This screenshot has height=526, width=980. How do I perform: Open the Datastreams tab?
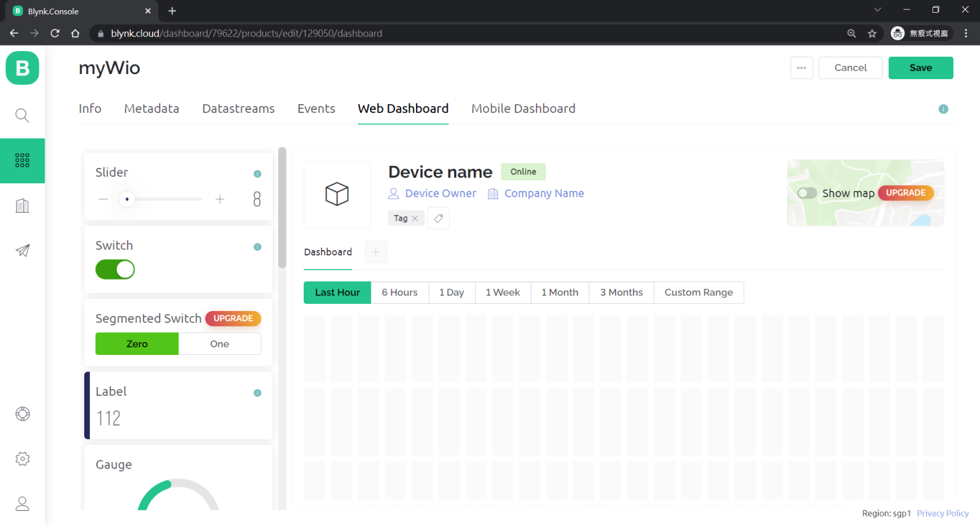coord(239,109)
